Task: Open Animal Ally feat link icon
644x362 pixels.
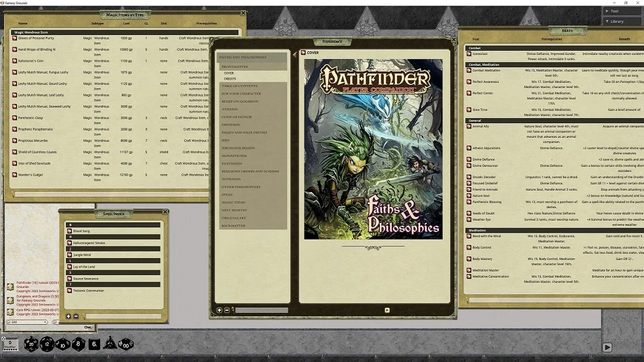Action: click(469, 127)
